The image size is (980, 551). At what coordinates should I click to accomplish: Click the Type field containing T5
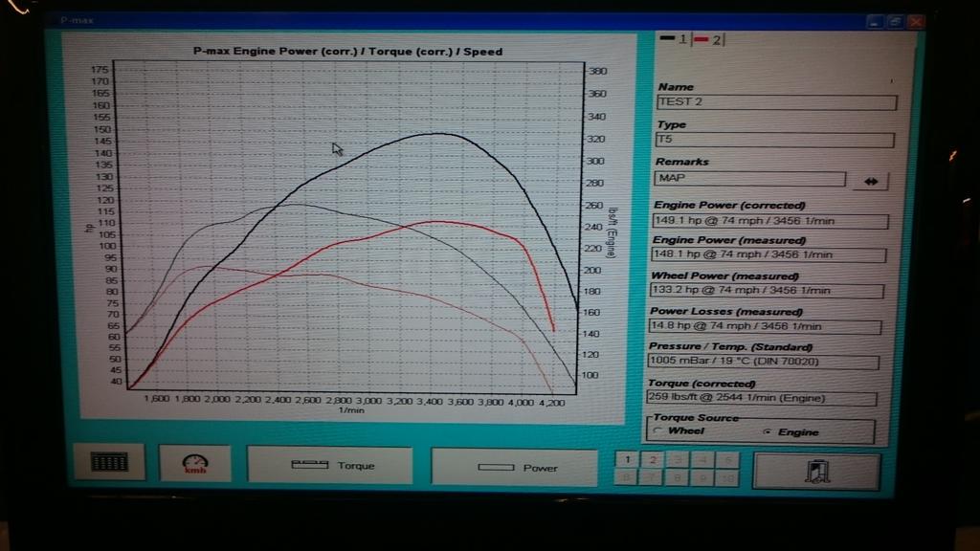(774, 140)
